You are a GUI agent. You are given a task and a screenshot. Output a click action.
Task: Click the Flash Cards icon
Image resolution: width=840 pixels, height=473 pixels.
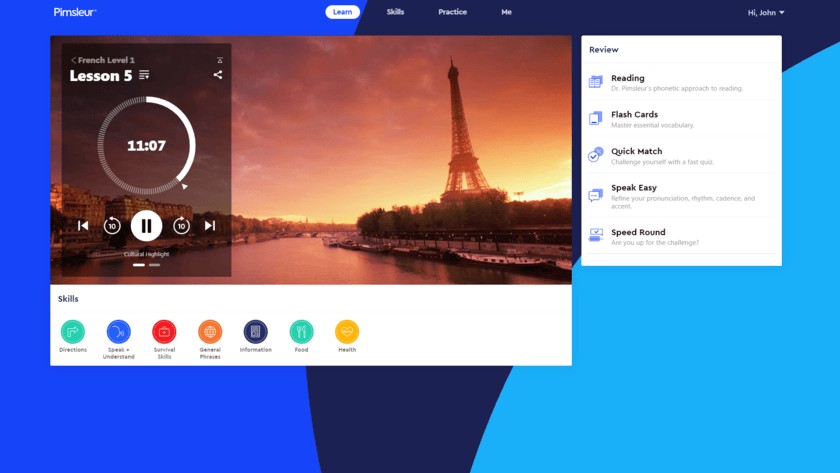pos(596,118)
